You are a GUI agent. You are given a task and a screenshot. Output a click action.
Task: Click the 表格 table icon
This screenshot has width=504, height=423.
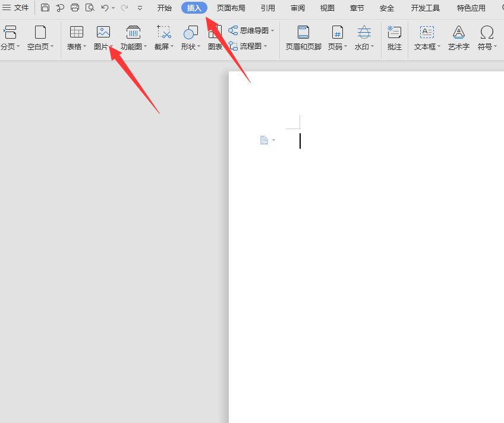77,32
